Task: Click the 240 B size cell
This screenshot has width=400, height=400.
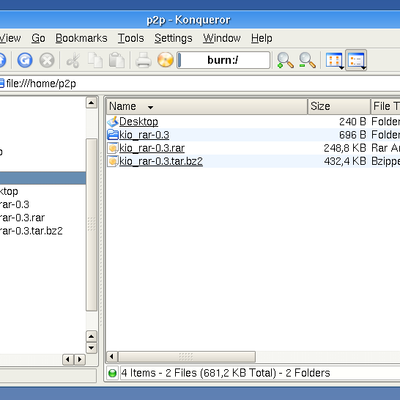Action: click(353, 122)
